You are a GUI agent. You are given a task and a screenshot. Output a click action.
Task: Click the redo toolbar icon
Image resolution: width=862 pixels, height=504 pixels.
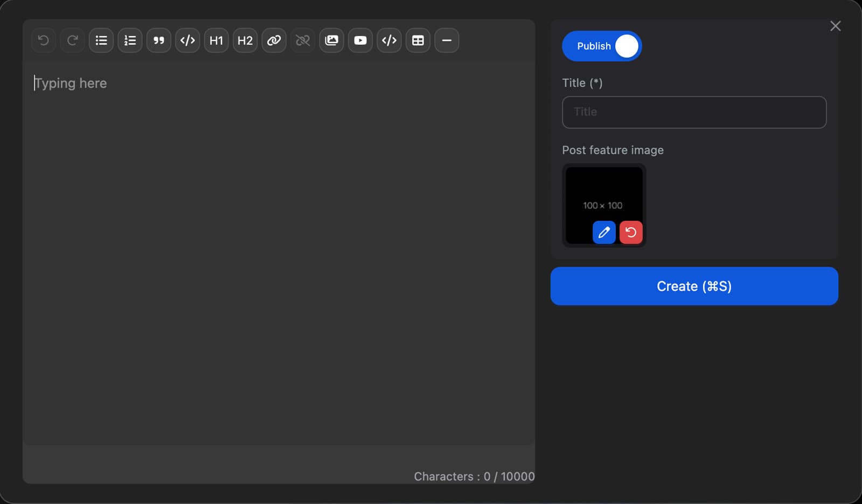point(72,40)
